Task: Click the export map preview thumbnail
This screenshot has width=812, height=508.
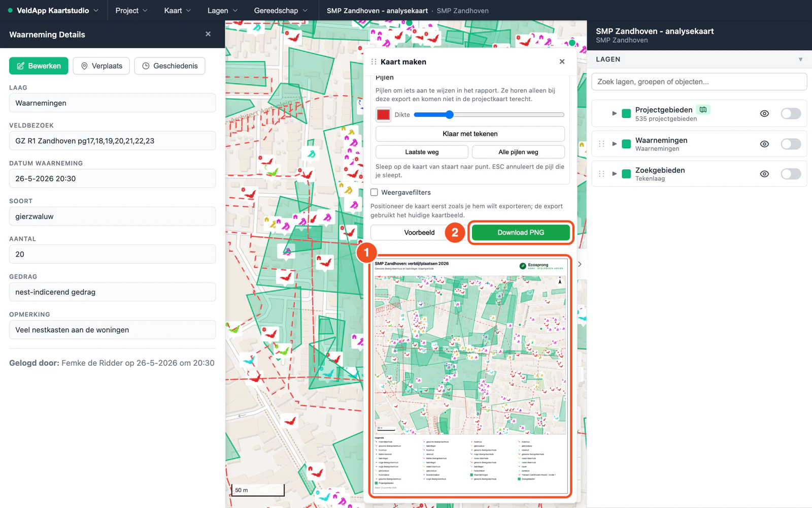Action: (x=470, y=376)
